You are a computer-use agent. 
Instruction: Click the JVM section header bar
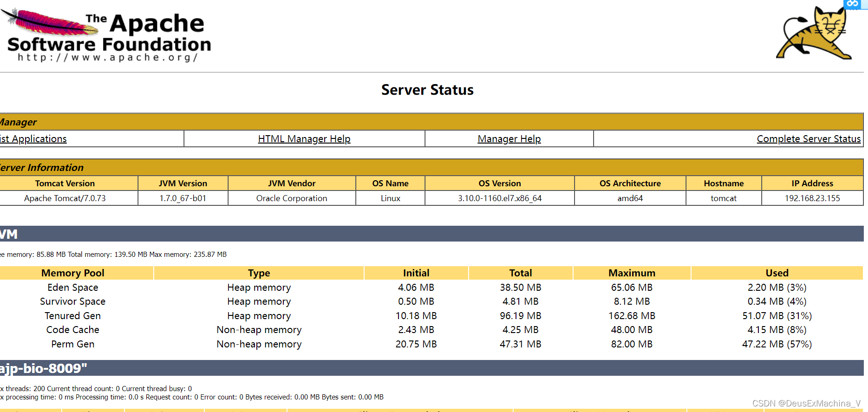431,234
